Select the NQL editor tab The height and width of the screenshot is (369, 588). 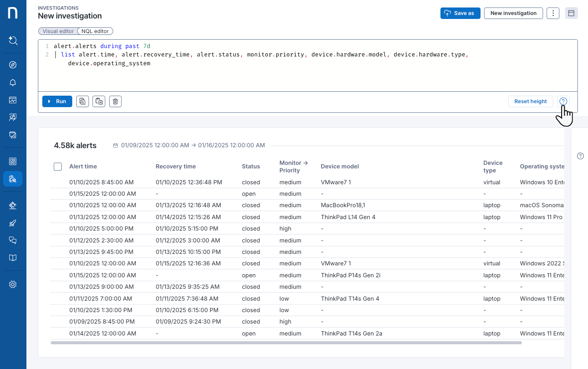(x=95, y=31)
